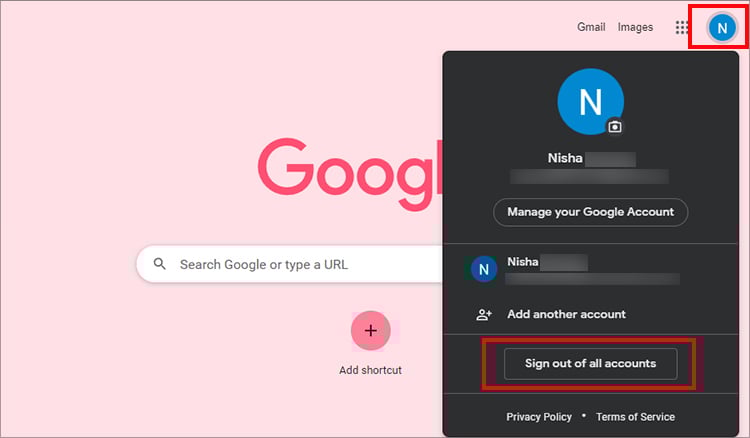Click the plus icon to add shortcut
This screenshot has height=438, width=750.
click(371, 330)
